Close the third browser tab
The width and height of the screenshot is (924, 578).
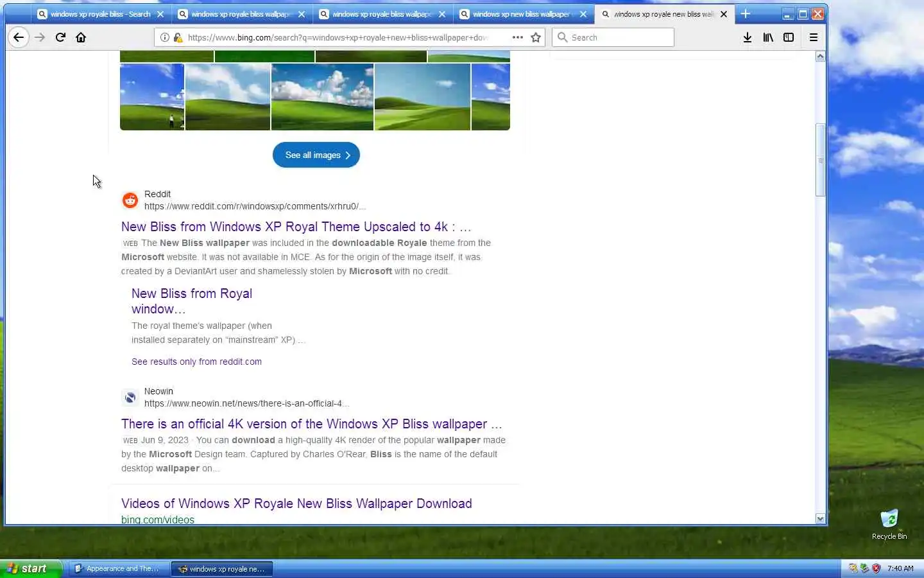(442, 14)
